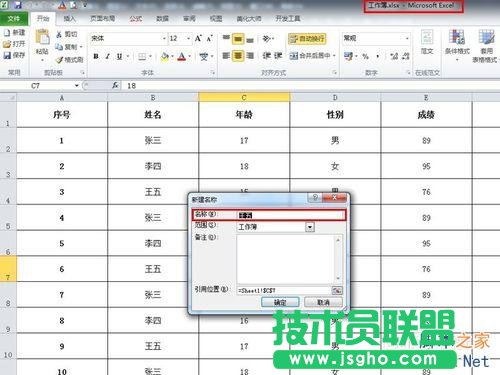Click 取消 Cancel in New Name dialog
The height and width of the screenshot is (375, 500).
323,302
